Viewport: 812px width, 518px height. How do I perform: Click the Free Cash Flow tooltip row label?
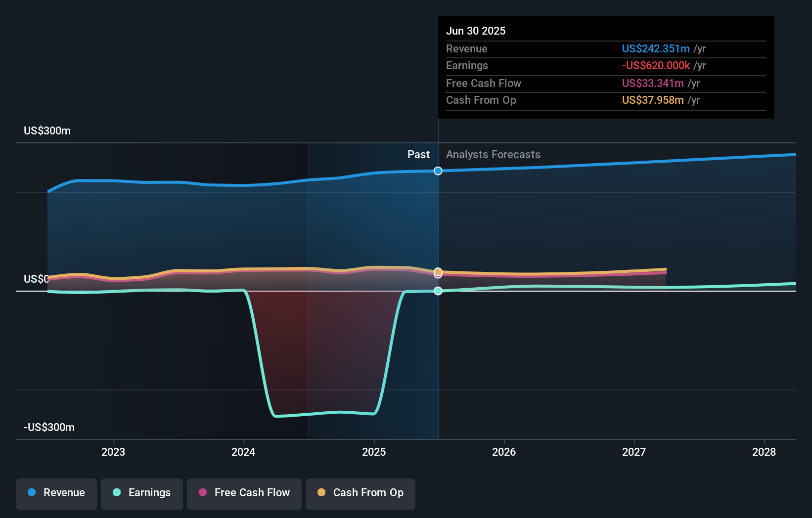point(484,84)
